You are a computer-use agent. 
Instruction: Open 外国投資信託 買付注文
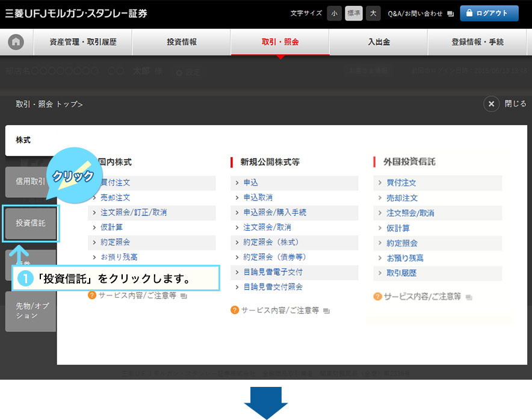click(401, 183)
